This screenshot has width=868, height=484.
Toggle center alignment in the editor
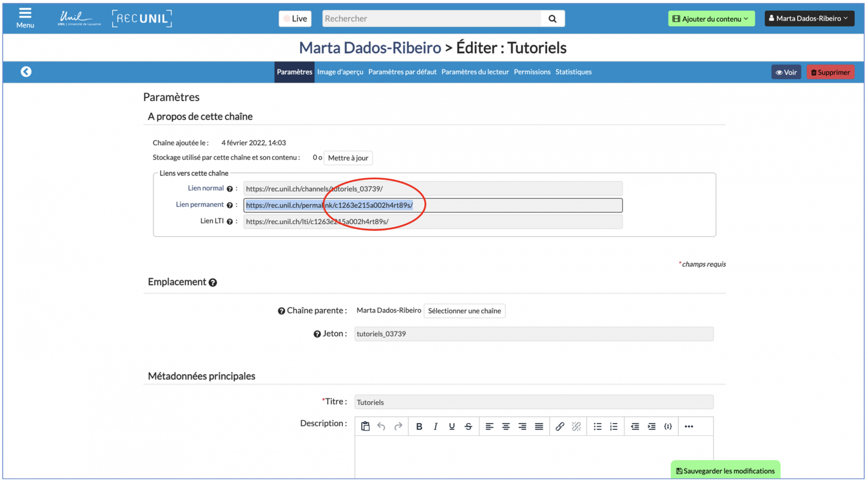point(506,427)
